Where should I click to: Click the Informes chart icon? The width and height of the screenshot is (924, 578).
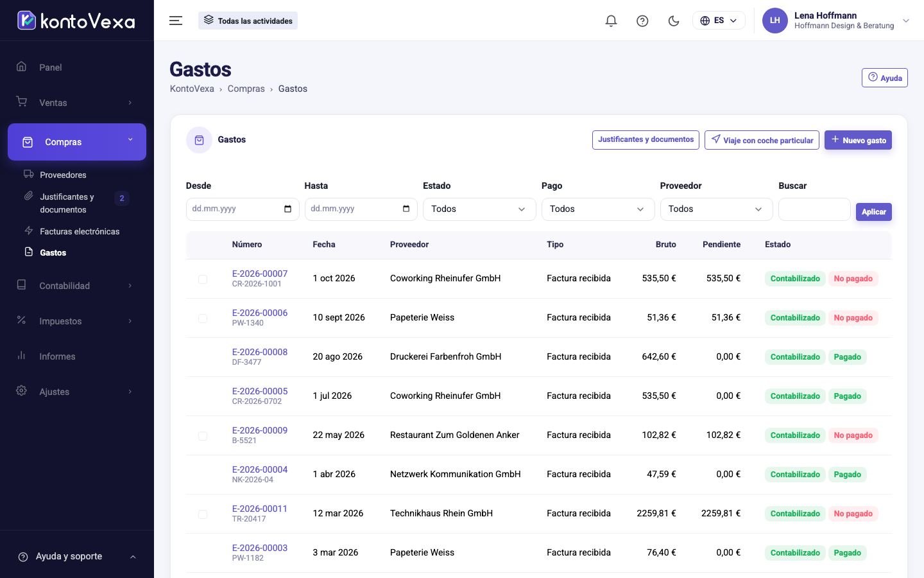(x=21, y=355)
